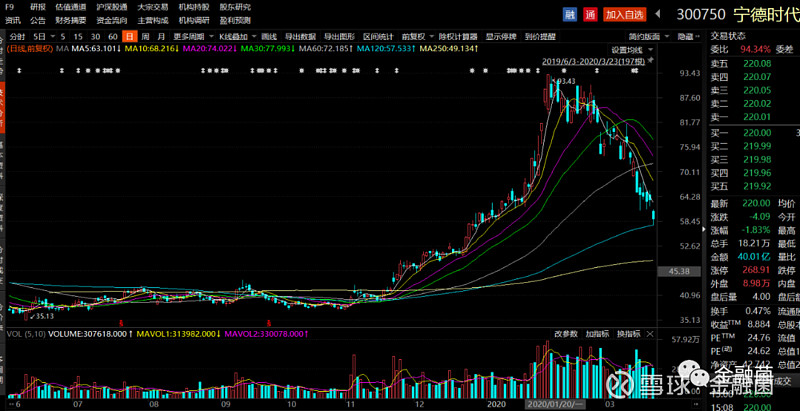
Task: Click the green MA30:77.993 legend
Action: tap(269, 49)
